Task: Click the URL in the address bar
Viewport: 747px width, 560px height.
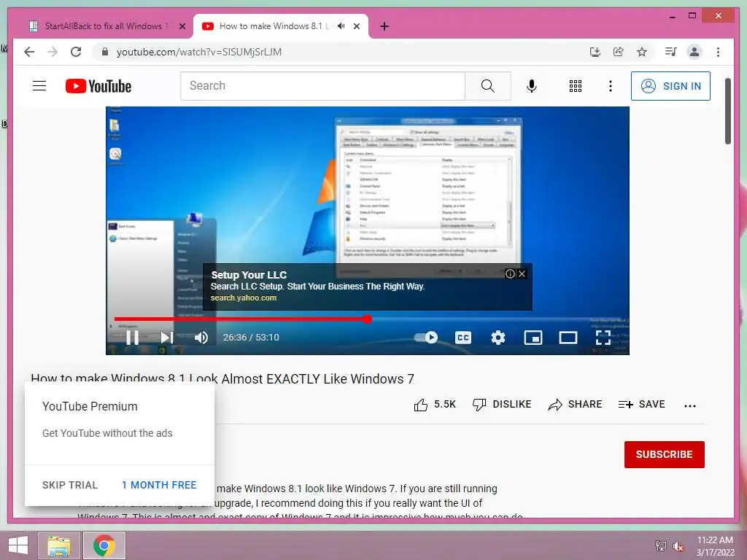Action: [x=199, y=52]
